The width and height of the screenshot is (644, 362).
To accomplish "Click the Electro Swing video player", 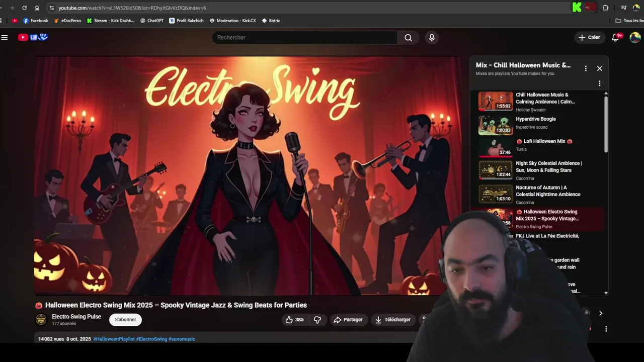I will pyautogui.click(x=247, y=175).
